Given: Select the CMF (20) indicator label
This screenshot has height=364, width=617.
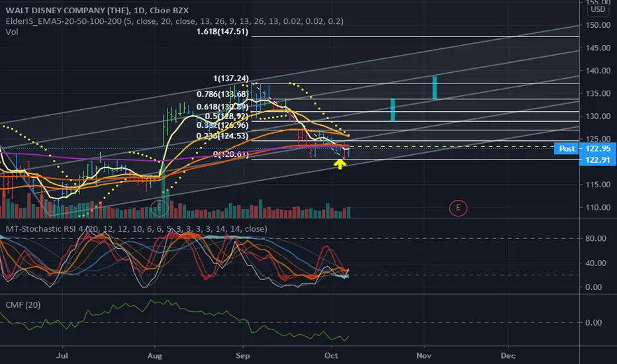Looking at the screenshot, I should pos(23,304).
